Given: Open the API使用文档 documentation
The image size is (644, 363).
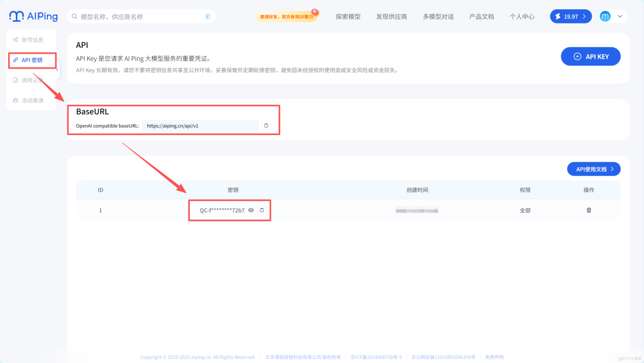Looking at the screenshot, I should pyautogui.click(x=593, y=169).
